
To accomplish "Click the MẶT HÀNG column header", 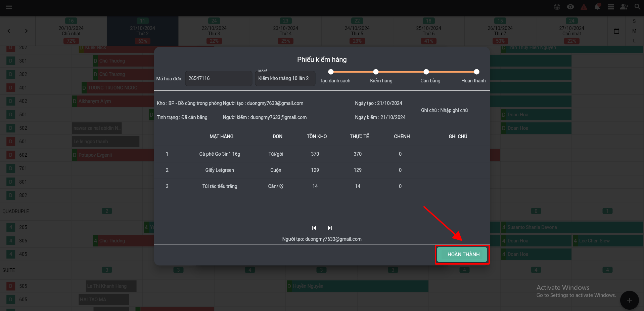I will pyautogui.click(x=222, y=137).
